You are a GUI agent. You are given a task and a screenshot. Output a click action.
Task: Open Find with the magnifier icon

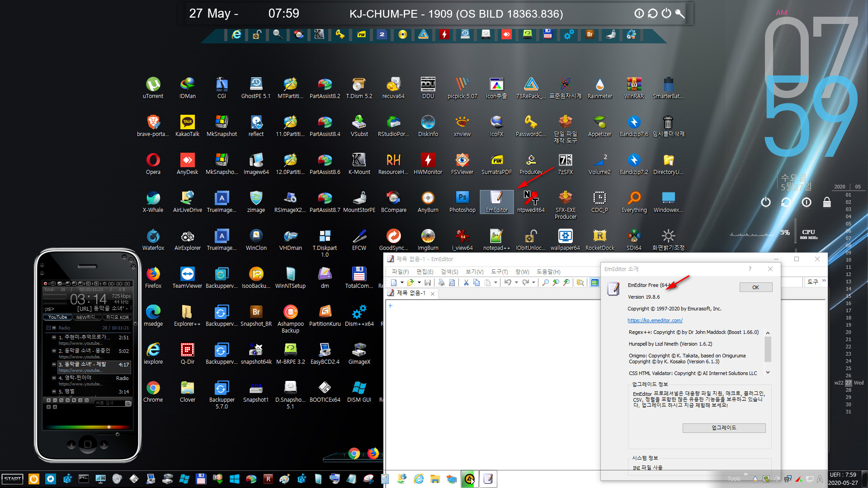point(546,282)
